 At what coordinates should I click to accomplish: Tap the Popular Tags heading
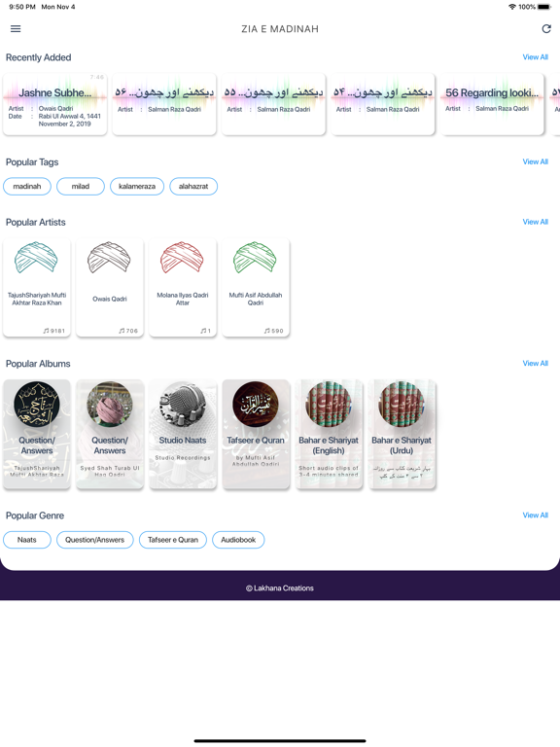click(x=32, y=162)
